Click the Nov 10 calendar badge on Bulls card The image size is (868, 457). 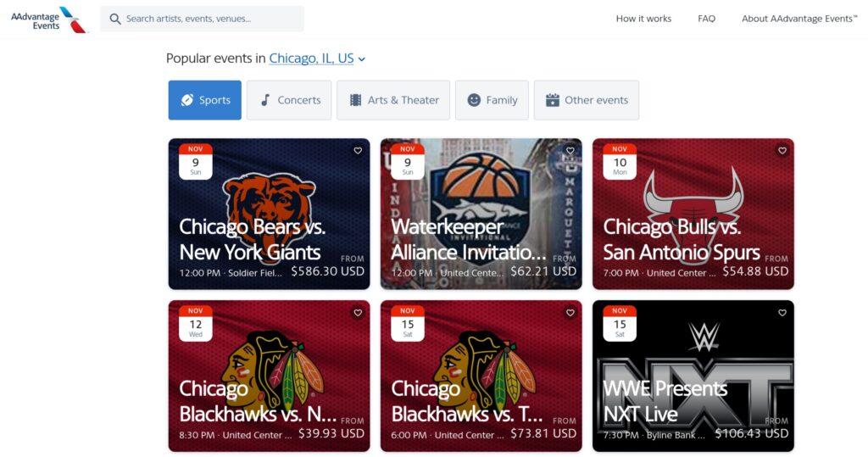(x=620, y=161)
